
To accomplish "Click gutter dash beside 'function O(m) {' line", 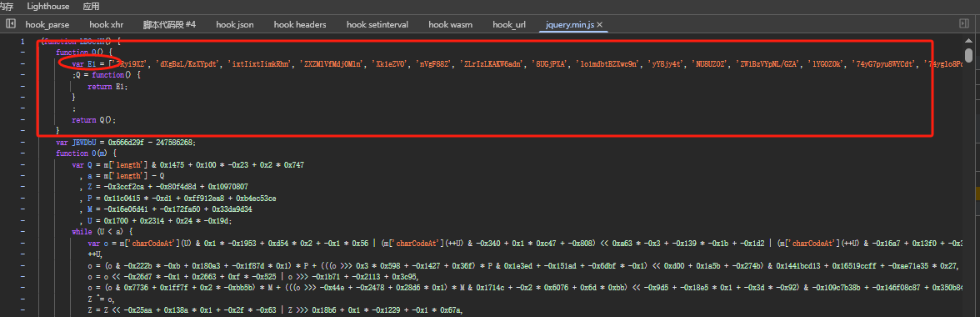I will pos(22,153).
